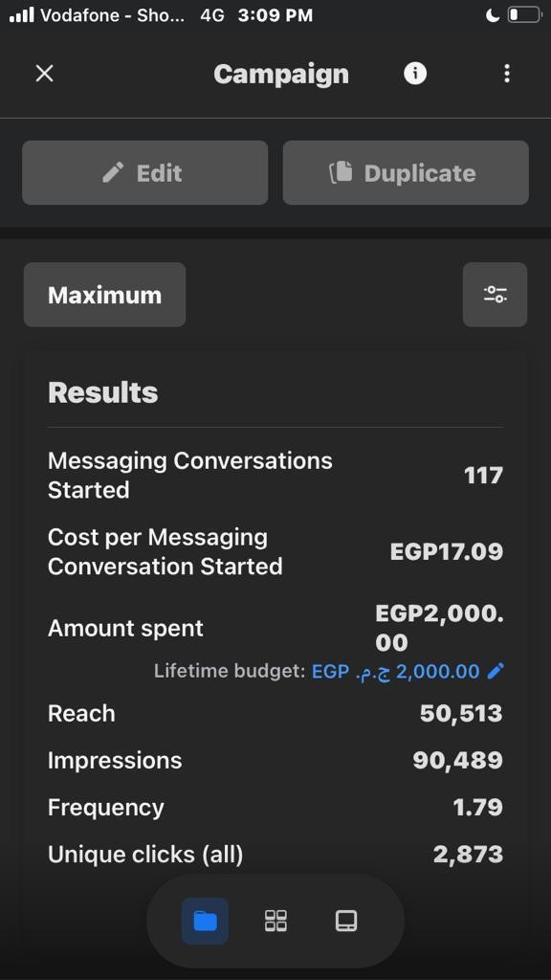Viewport: 551px width, 980px height.
Task: Tap the Unique clicks (all) row
Action: (275, 854)
